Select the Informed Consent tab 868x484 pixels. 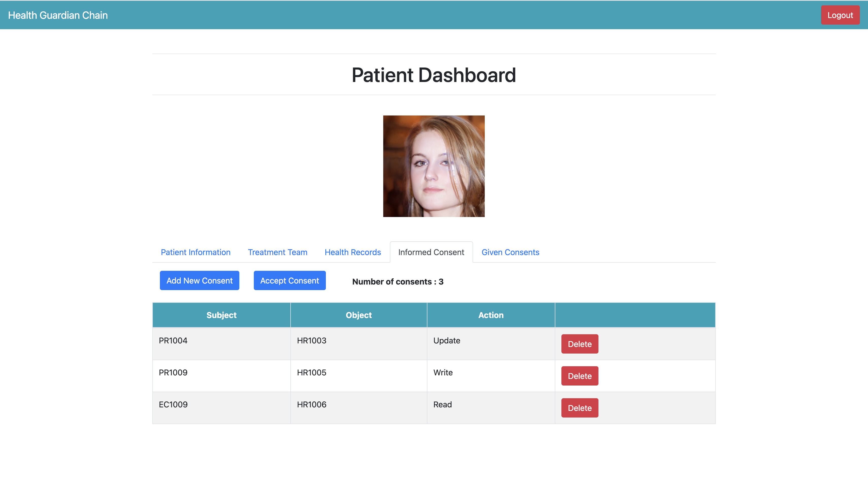pyautogui.click(x=431, y=252)
